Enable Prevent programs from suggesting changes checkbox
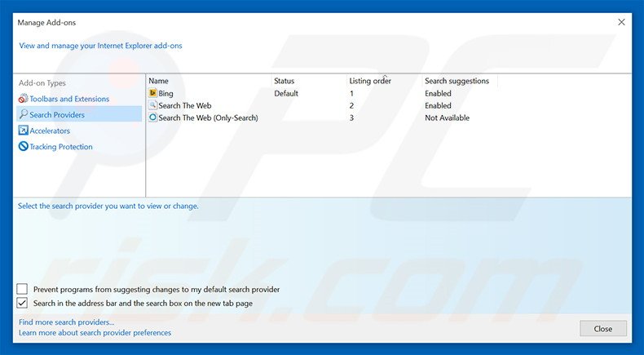644x355 pixels. click(22, 289)
